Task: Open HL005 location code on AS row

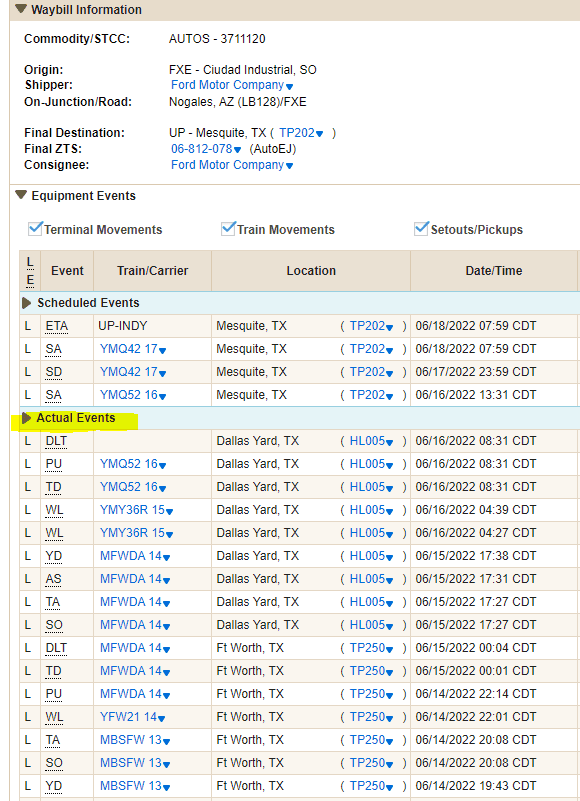Action: tap(372, 579)
